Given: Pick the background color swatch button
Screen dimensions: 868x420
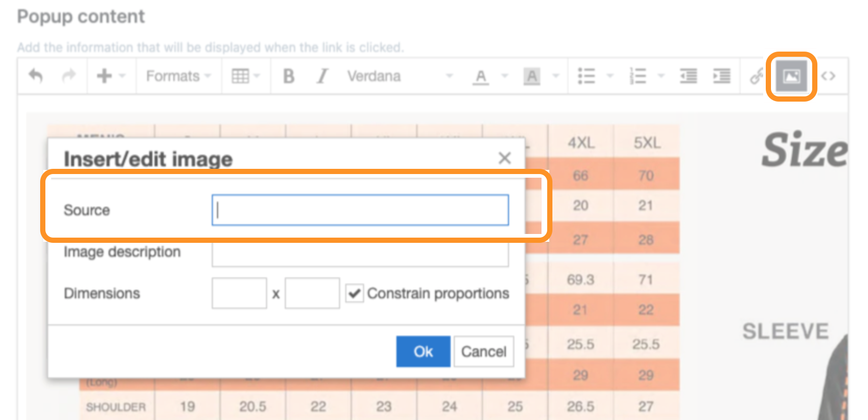Looking at the screenshot, I should (532, 76).
